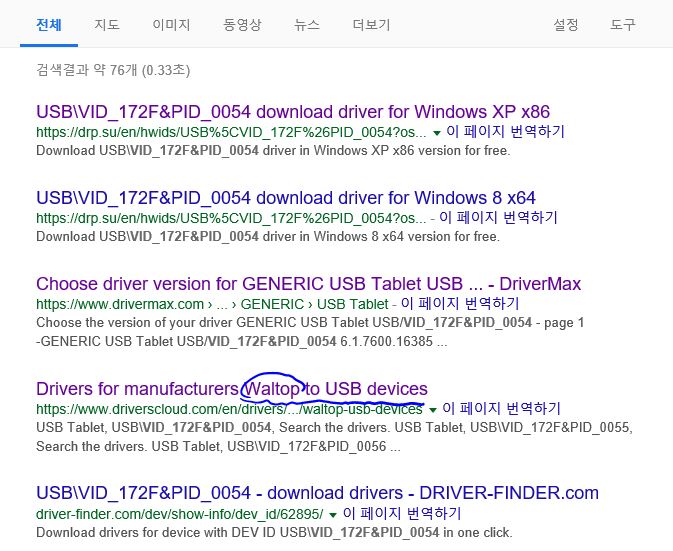Click the driverscloud.com green URL
The width and height of the screenshot is (673, 551).
click(x=229, y=409)
